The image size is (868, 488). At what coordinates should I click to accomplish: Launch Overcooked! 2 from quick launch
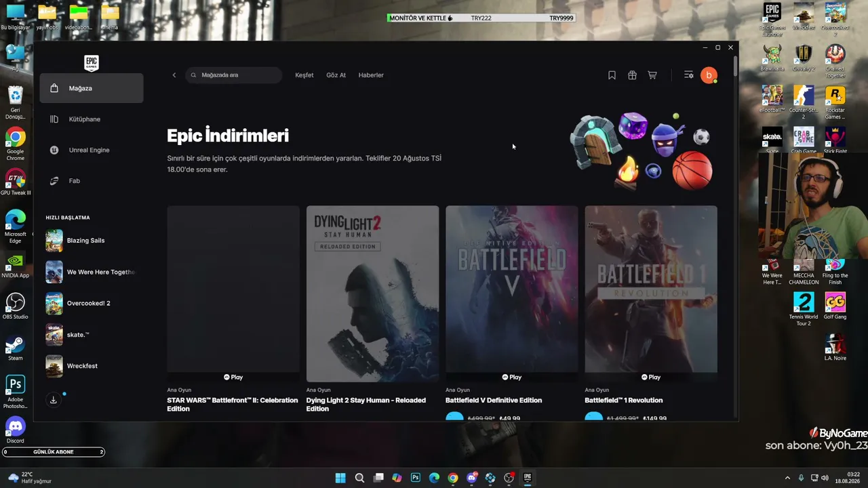(92, 303)
